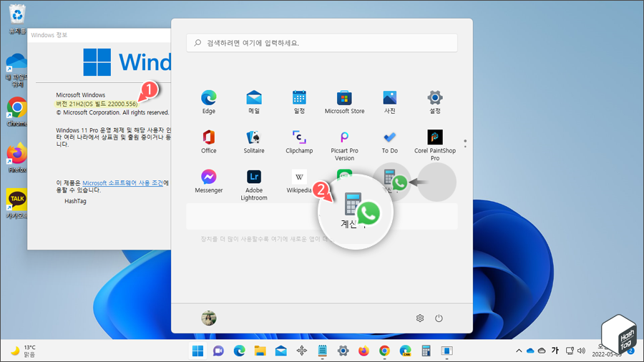Click the taskbar Start button

[197, 351]
